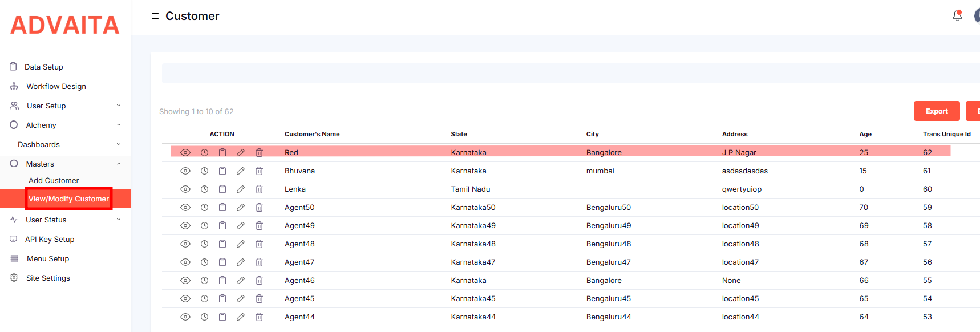Edit the Agent45 row using pencil
The width and height of the screenshot is (980, 332).
[241, 299]
